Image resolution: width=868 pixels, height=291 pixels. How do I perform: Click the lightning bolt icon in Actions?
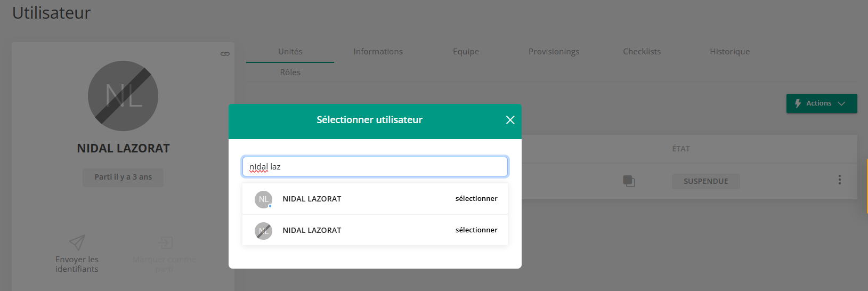pyautogui.click(x=798, y=103)
